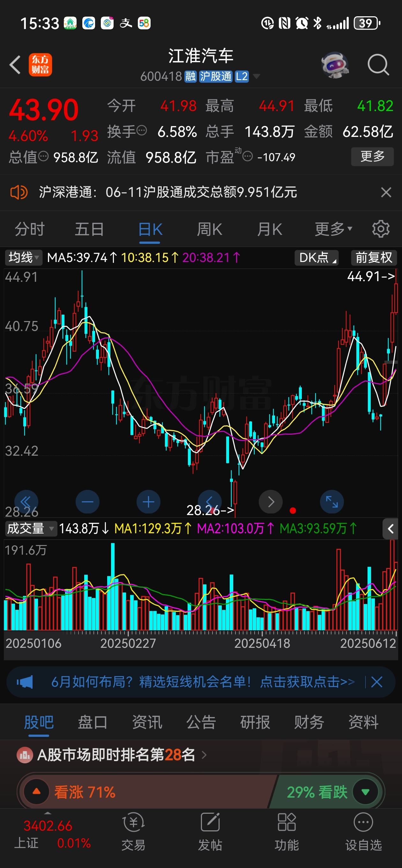Vote bullish with the up arrow
The height and width of the screenshot is (868, 402).
(36, 791)
